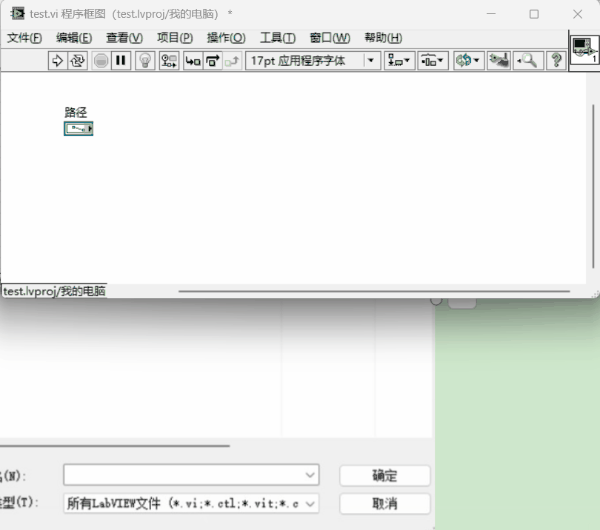Screen dimensions: 600x530
Task: Toggle Retain Wire Values button
Action: tap(169, 60)
